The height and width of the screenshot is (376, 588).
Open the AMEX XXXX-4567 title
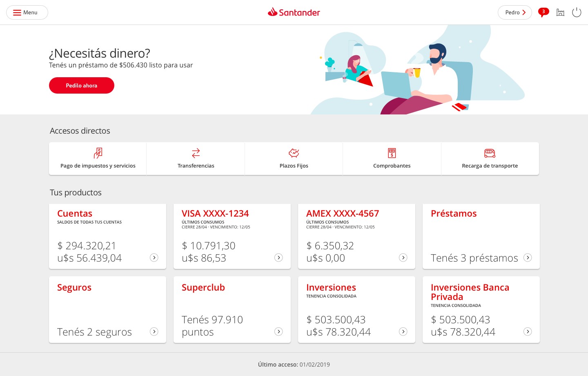point(343,213)
